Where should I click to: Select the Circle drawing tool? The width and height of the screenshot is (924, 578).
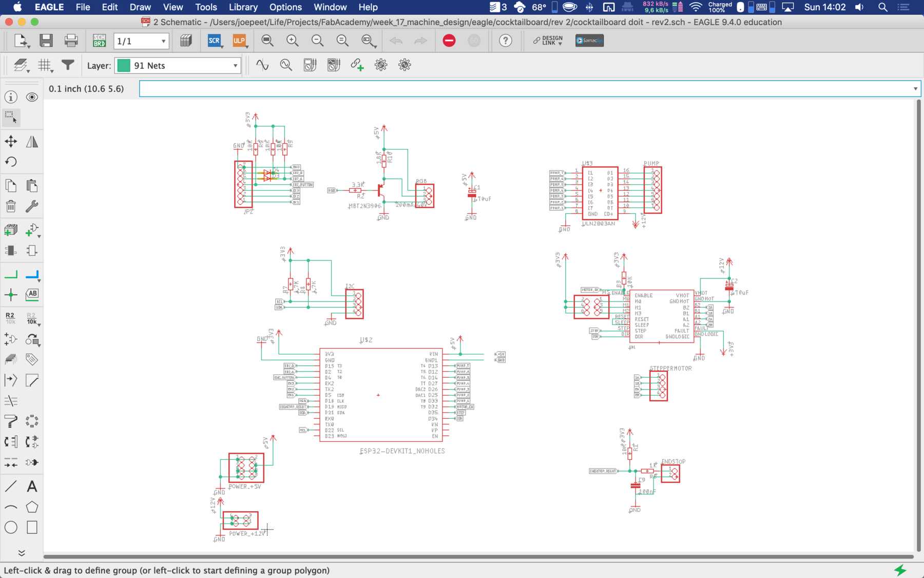11,527
